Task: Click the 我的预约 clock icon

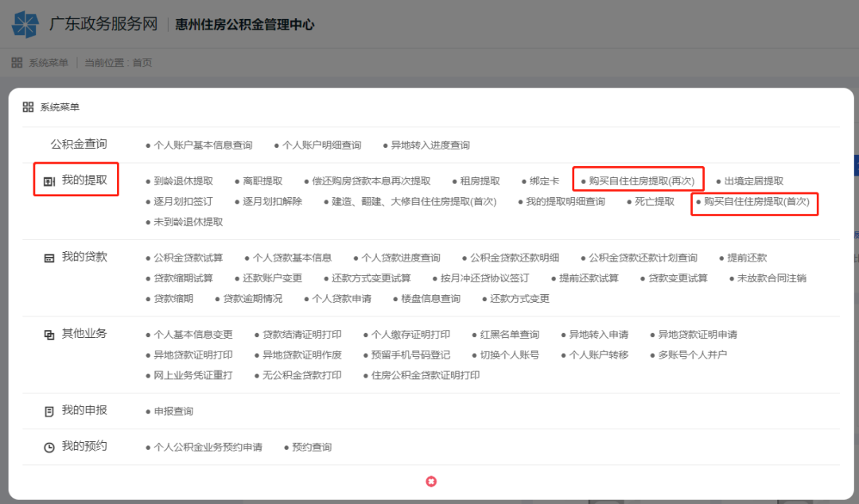Action: tap(49, 448)
